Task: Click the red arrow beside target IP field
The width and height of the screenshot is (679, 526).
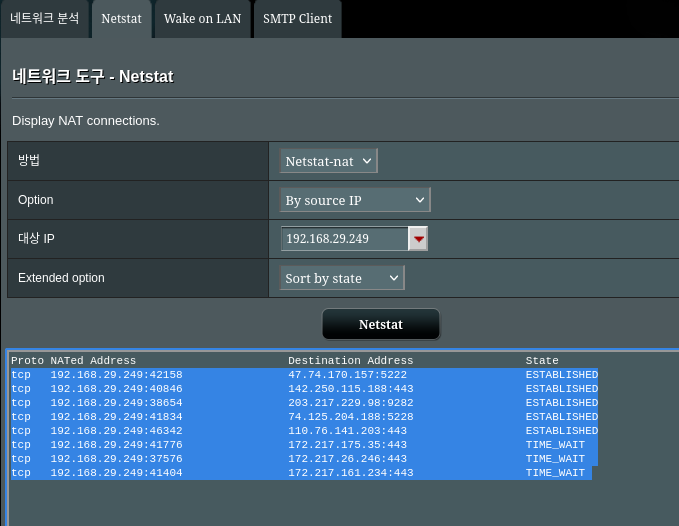Action: coord(418,239)
